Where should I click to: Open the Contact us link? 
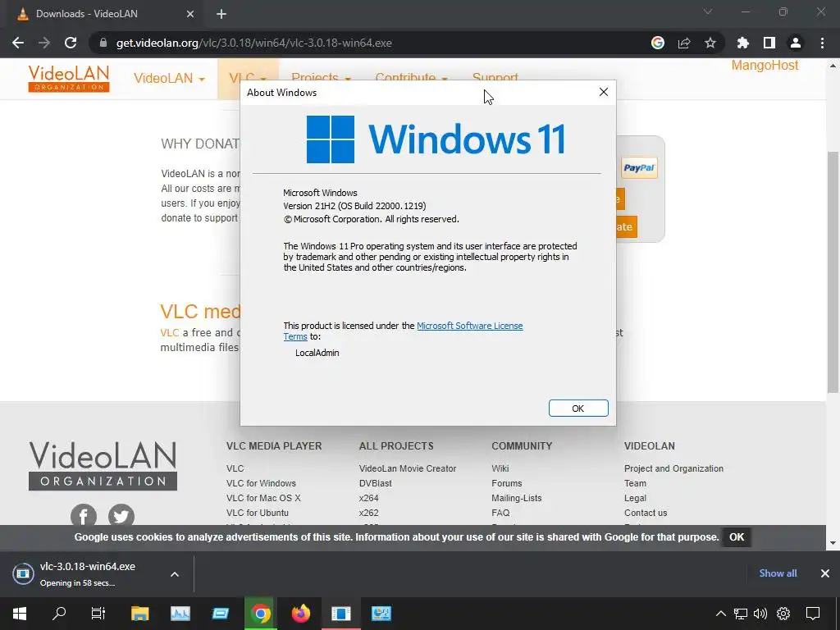pyautogui.click(x=646, y=513)
